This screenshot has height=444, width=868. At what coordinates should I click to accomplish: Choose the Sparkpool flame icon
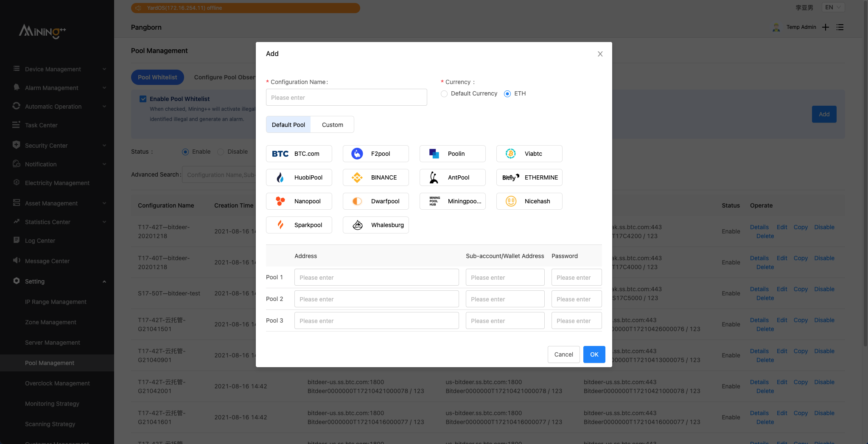[x=280, y=225]
